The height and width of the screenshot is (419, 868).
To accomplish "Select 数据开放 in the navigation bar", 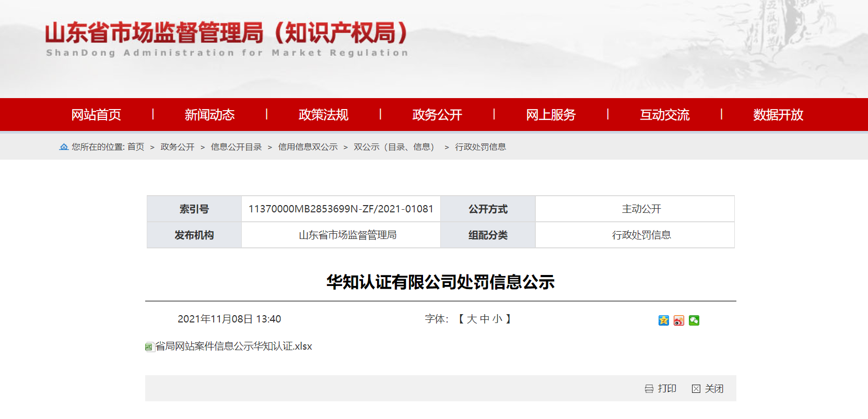I will point(778,115).
